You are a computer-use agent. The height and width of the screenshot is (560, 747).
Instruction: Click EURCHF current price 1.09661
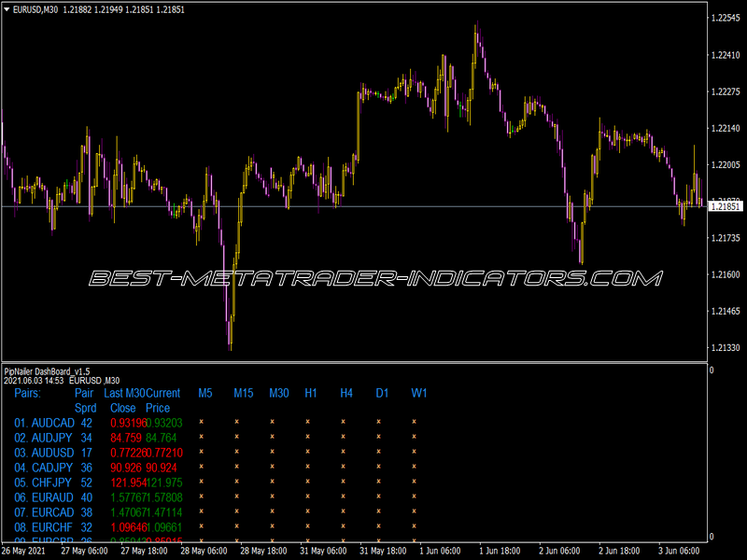coord(164,527)
